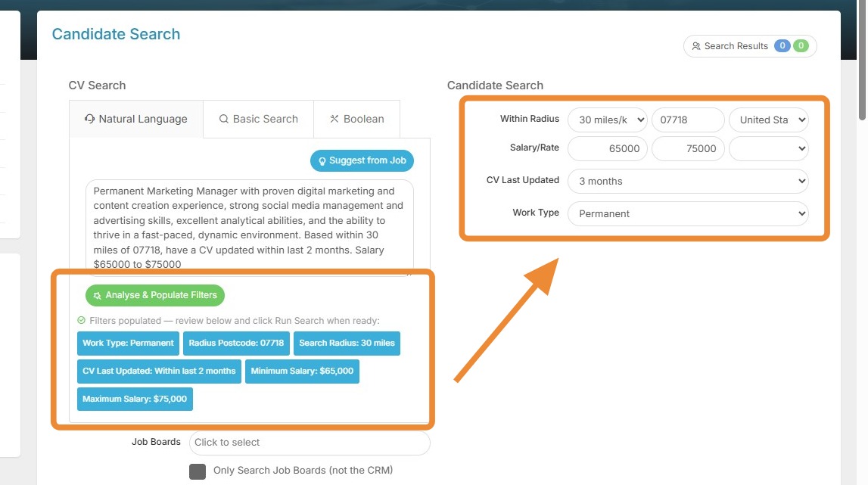The height and width of the screenshot is (485, 868).
Task: Click the green check icon beside Filters populated
Action: (82, 321)
